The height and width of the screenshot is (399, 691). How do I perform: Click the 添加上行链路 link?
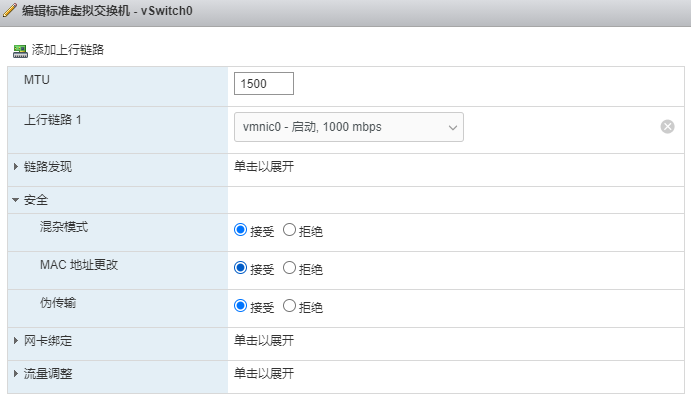67,50
